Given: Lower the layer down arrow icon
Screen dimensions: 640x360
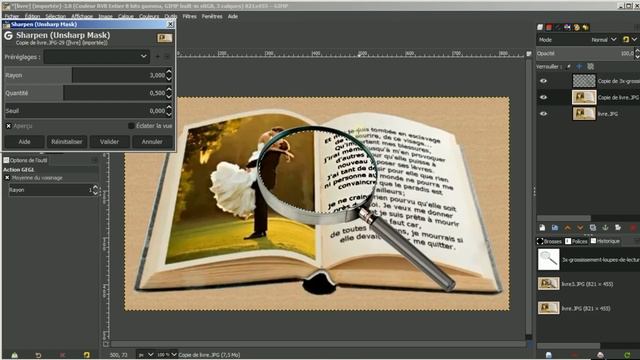Looking at the screenshot, I should (x=580, y=228).
